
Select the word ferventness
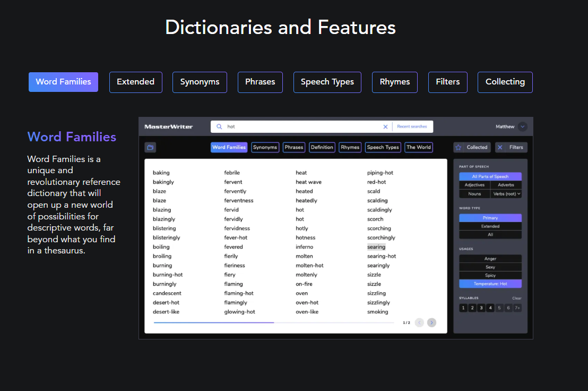tap(239, 201)
